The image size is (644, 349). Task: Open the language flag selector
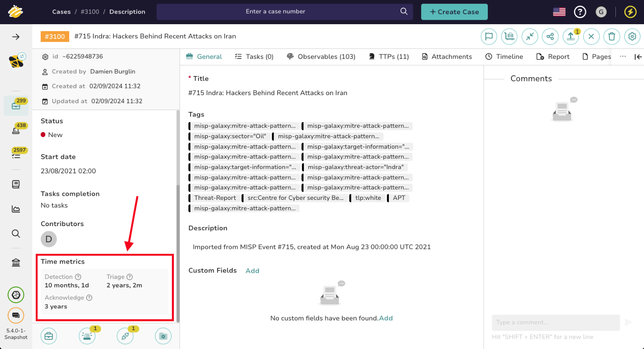(559, 12)
